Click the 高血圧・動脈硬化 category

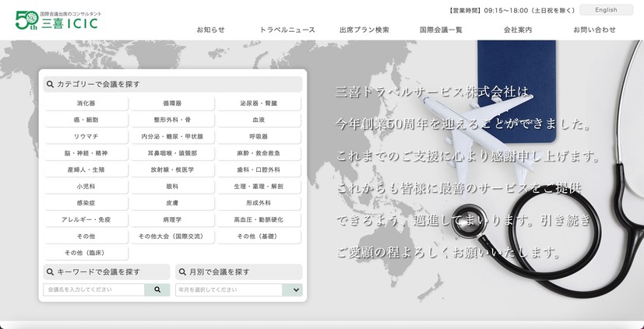[259, 220]
